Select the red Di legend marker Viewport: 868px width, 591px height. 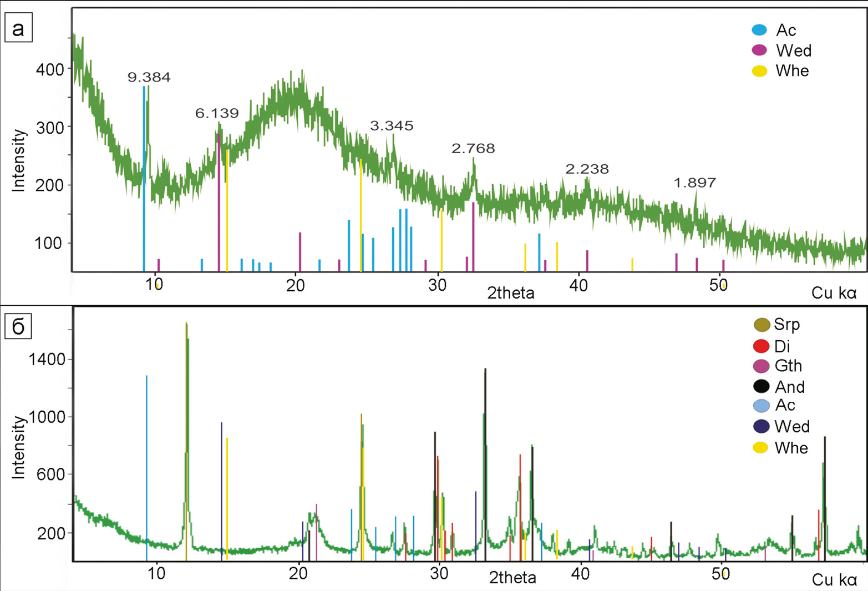pyautogui.click(x=761, y=346)
